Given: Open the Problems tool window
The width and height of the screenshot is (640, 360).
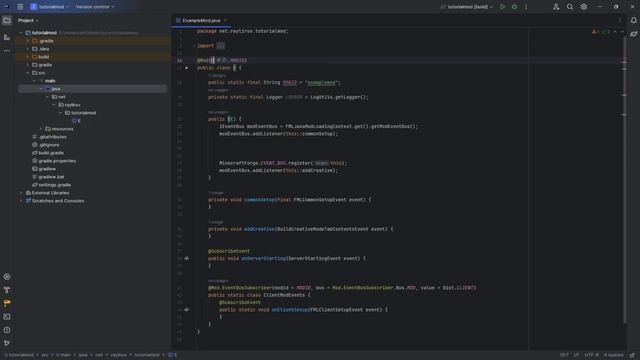Looking at the screenshot, I should [7, 330].
